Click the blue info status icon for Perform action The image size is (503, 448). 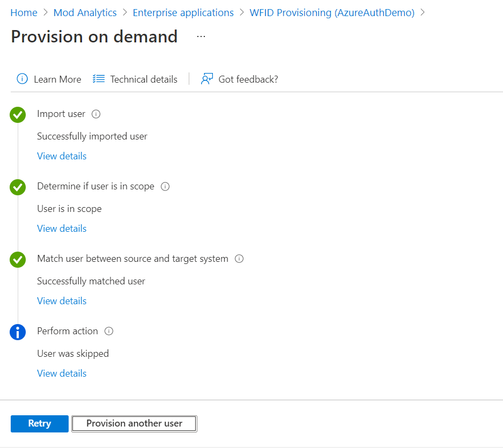pos(18,332)
